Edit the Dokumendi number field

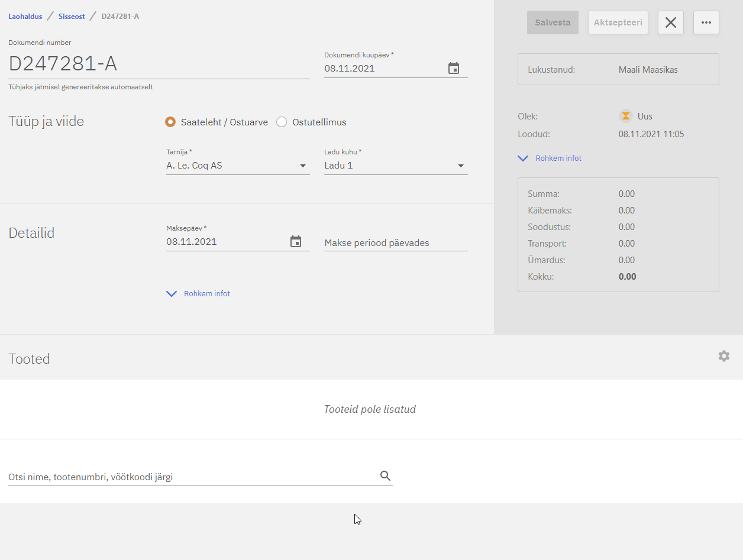(x=159, y=64)
